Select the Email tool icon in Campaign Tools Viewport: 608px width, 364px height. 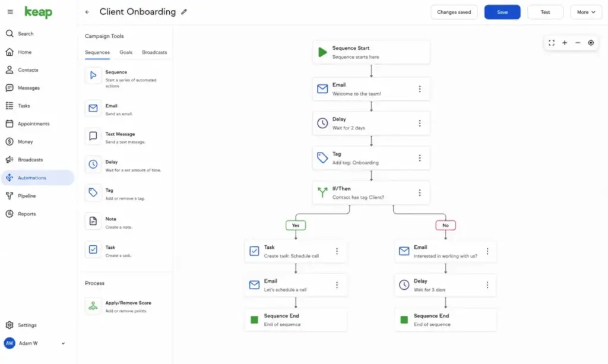point(93,108)
